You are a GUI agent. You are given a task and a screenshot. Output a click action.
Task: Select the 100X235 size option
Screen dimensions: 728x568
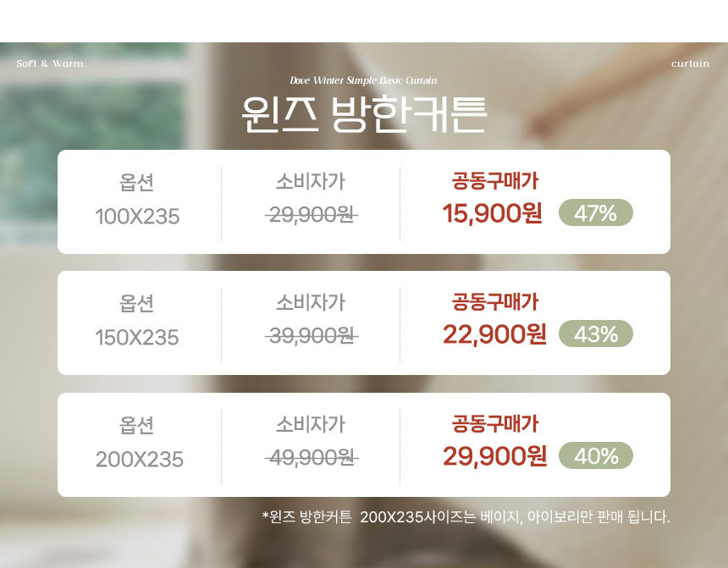pos(137,217)
